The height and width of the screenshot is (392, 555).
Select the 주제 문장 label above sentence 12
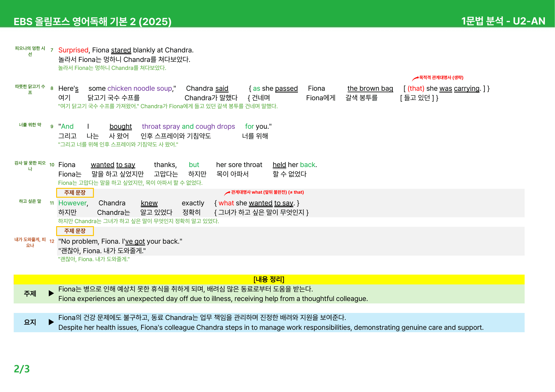click(x=75, y=231)
